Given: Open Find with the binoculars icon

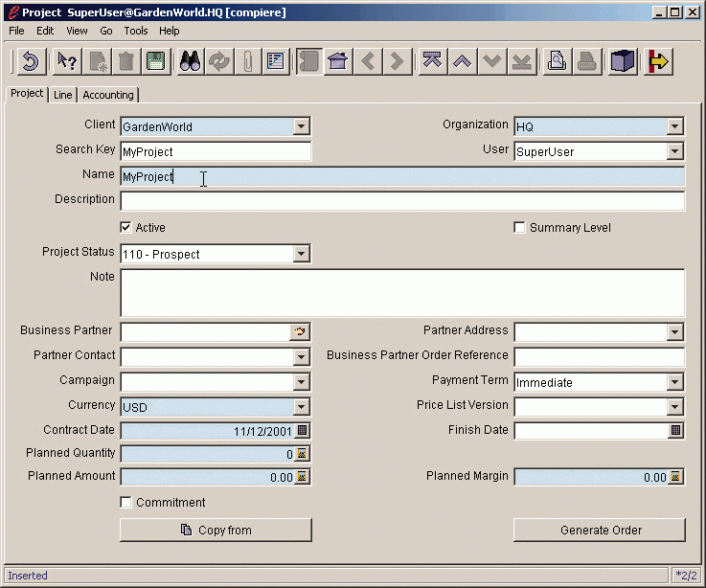Looking at the screenshot, I should (190, 62).
